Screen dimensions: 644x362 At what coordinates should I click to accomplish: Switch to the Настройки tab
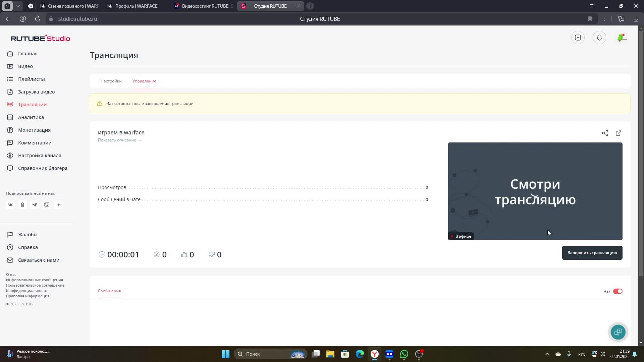(111, 81)
